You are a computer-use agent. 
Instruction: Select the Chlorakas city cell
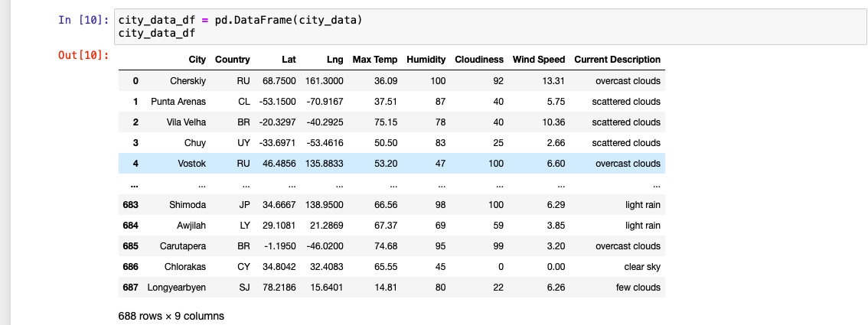185,266
